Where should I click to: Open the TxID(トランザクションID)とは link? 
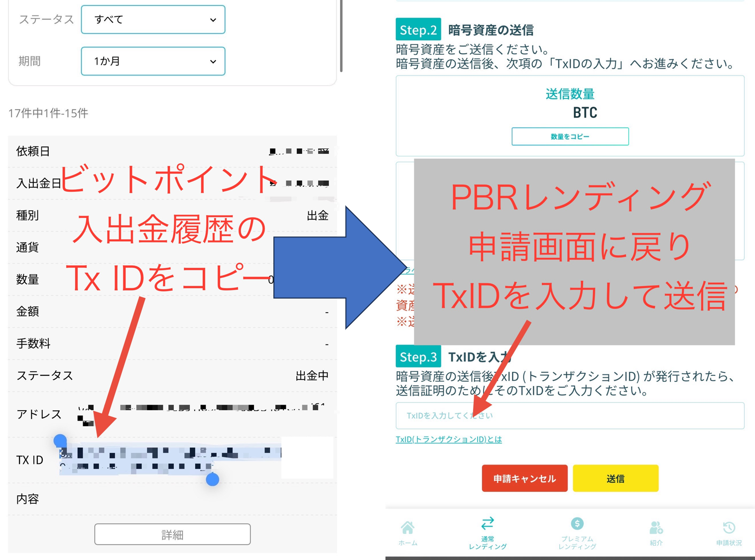(x=449, y=439)
